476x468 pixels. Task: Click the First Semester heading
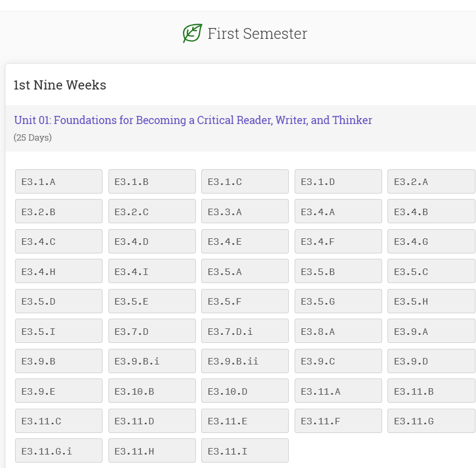coord(257,33)
